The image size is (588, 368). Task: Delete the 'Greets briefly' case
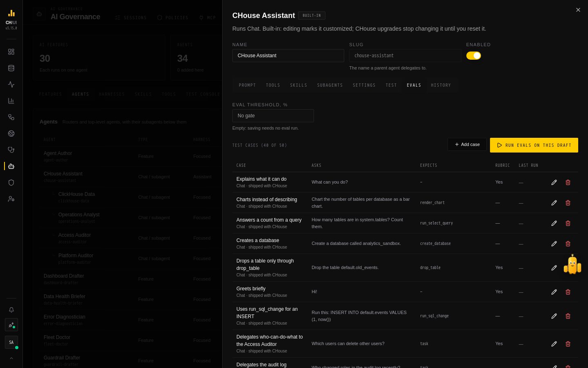click(568, 292)
